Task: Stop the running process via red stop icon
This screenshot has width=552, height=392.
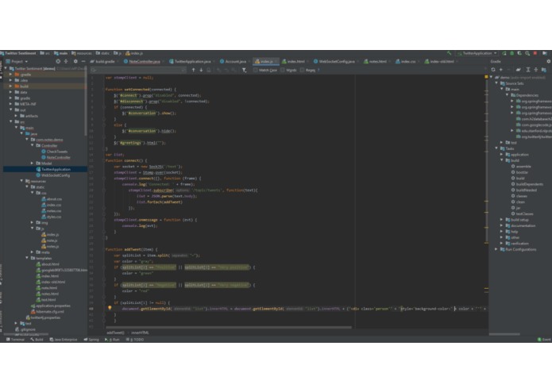Action: (x=535, y=53)
